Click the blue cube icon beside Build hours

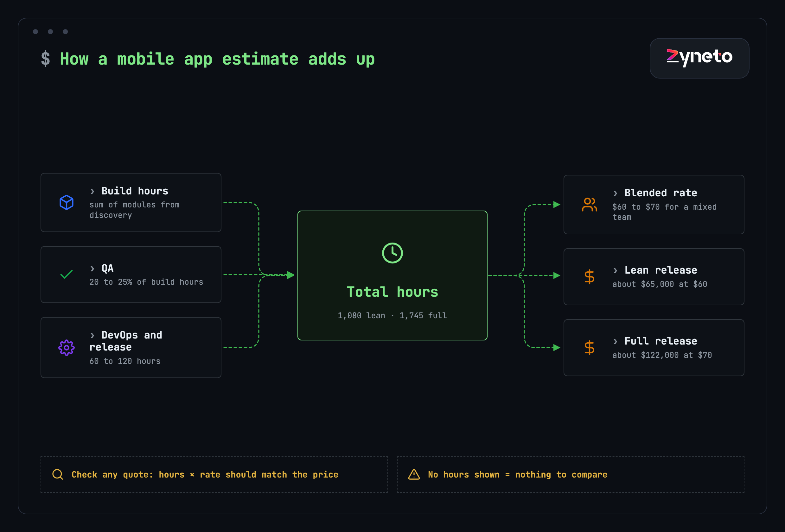pos(67,203)
